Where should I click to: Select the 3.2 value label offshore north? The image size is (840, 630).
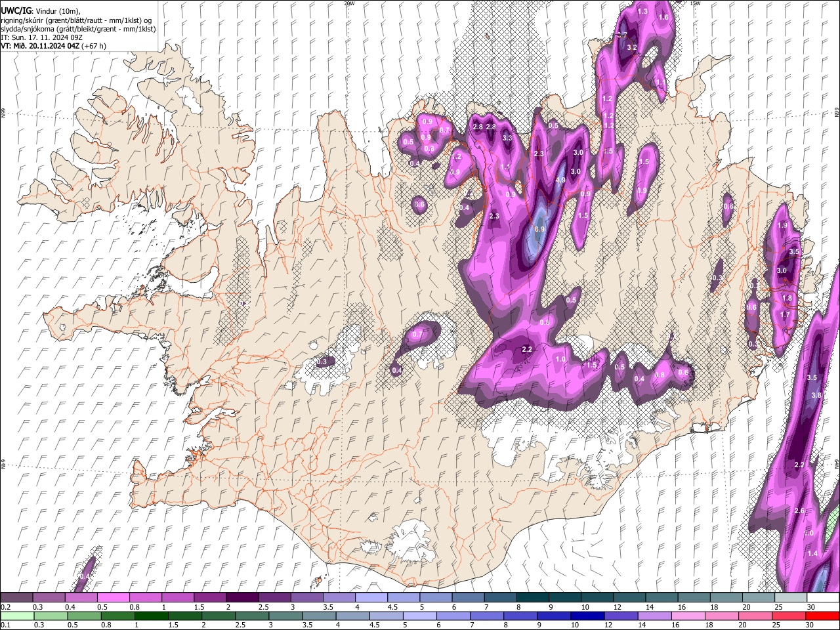[x=632, y=47]
